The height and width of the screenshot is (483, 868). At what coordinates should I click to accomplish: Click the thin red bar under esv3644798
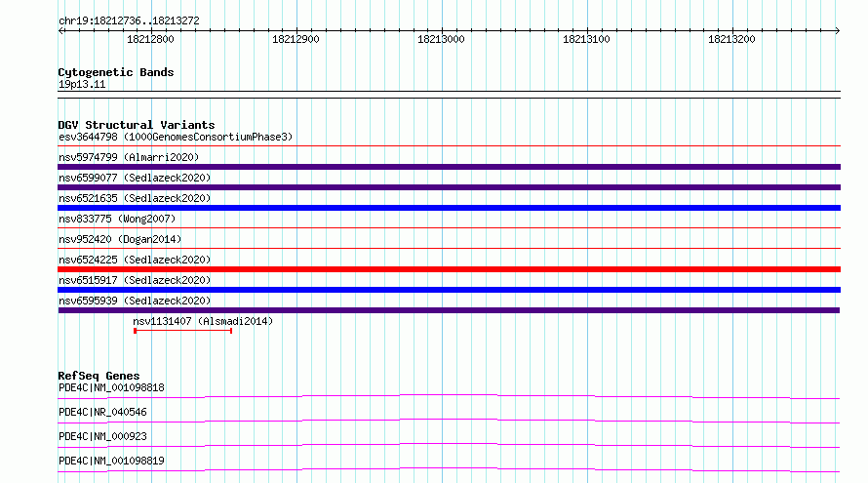click(x=449, y=146)
